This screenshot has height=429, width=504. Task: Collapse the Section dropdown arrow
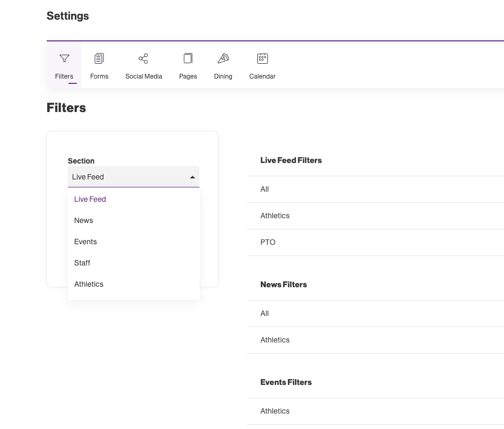(193, 177)
